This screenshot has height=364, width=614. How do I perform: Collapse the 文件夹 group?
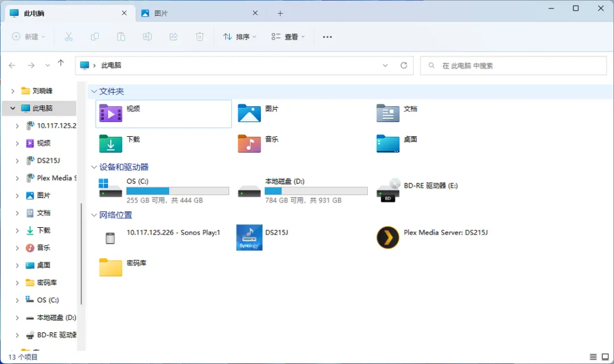[x=94, y=91]
